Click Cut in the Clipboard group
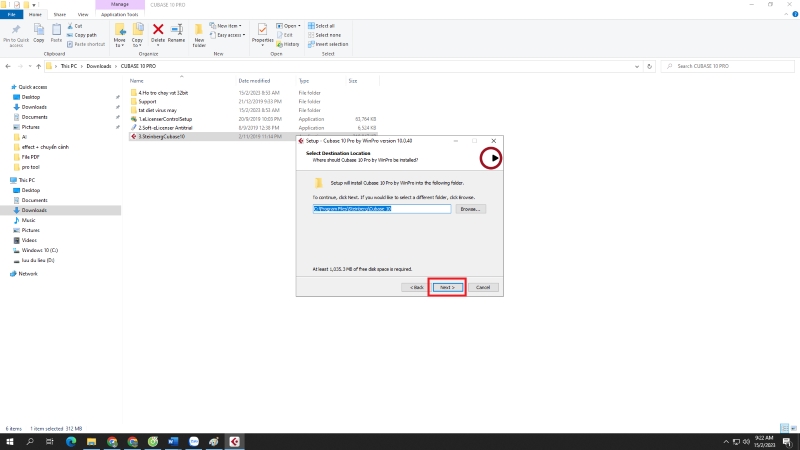 pos(75,26)
